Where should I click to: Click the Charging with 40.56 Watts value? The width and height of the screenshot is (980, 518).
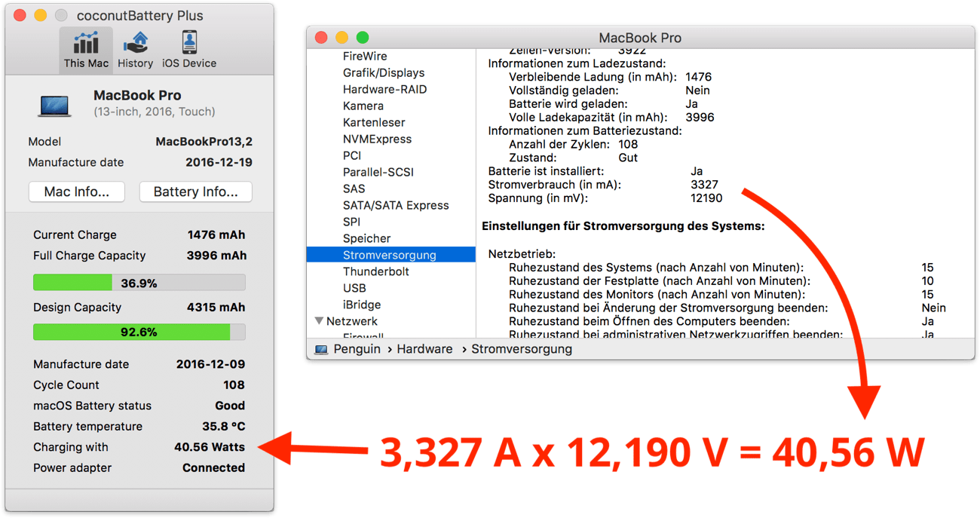pos(210,447)
